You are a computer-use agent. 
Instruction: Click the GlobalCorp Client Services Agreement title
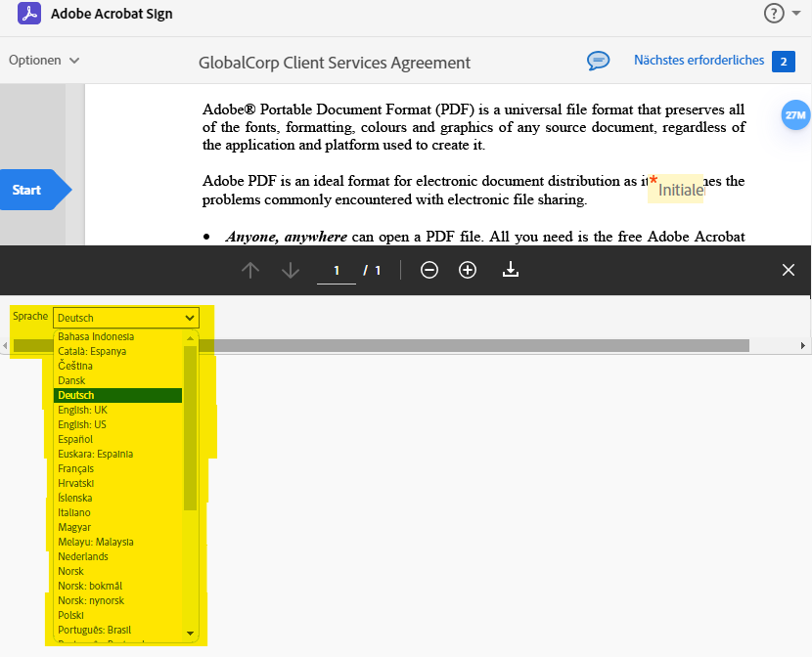pos(335,63)
